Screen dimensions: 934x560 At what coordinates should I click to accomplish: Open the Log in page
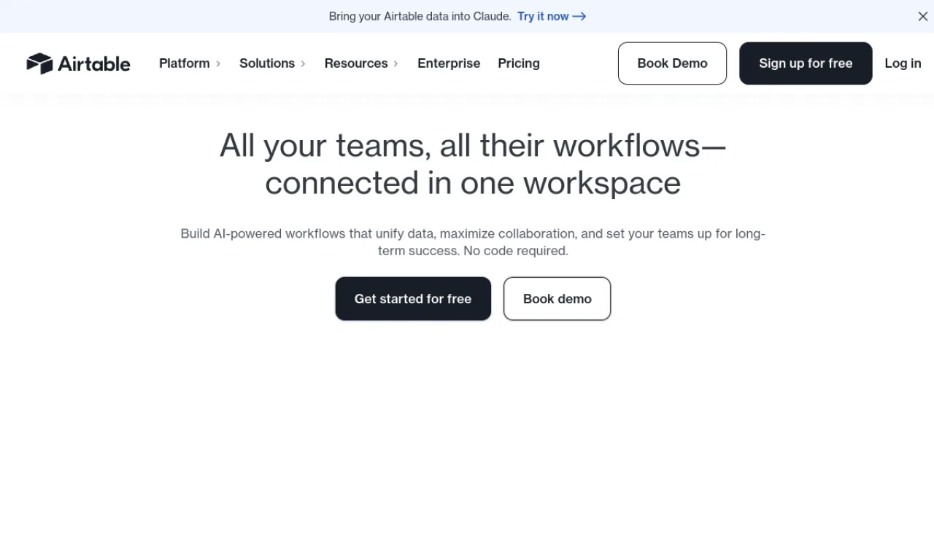903,63
